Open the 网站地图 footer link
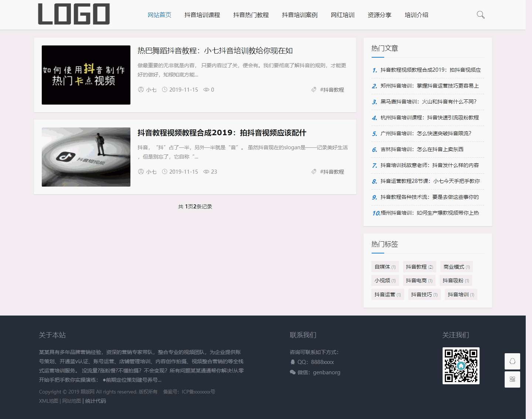 click(x=71, y=401)
